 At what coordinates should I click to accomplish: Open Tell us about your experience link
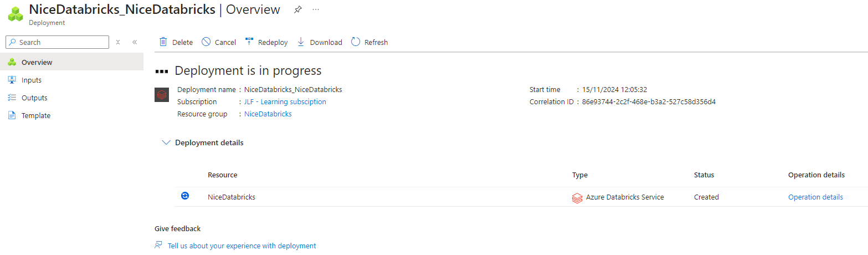(242, 246)
